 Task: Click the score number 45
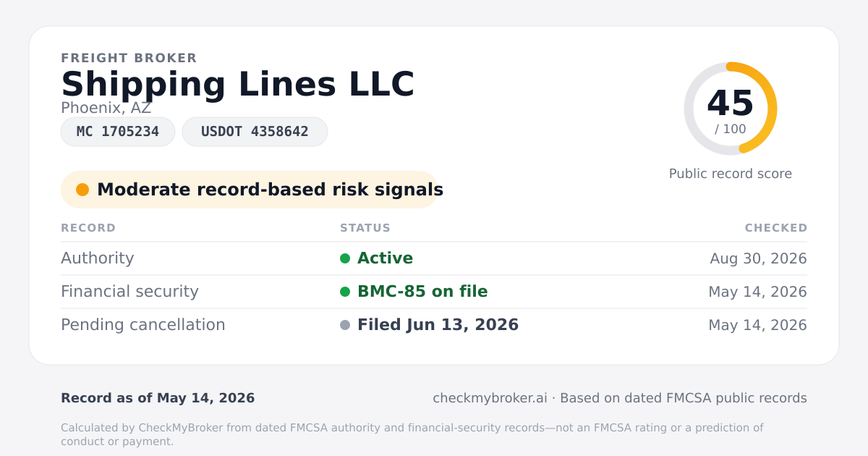tap(731, 104)
